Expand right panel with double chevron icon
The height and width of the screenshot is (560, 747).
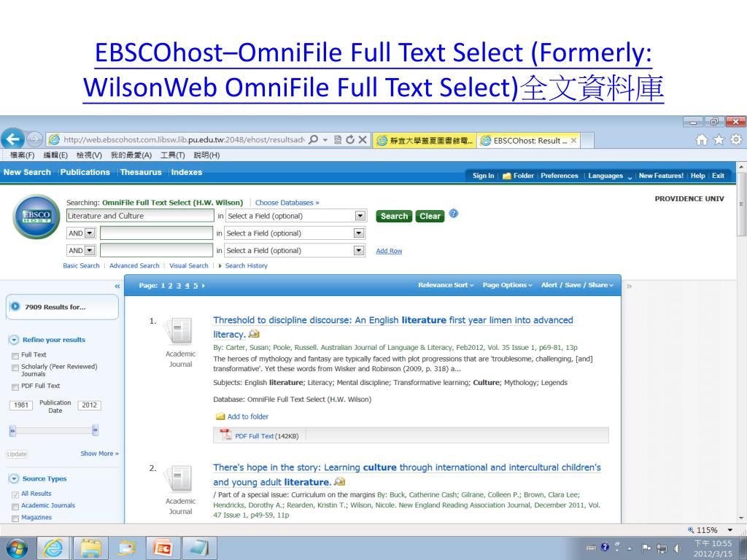tap(630, 286)
